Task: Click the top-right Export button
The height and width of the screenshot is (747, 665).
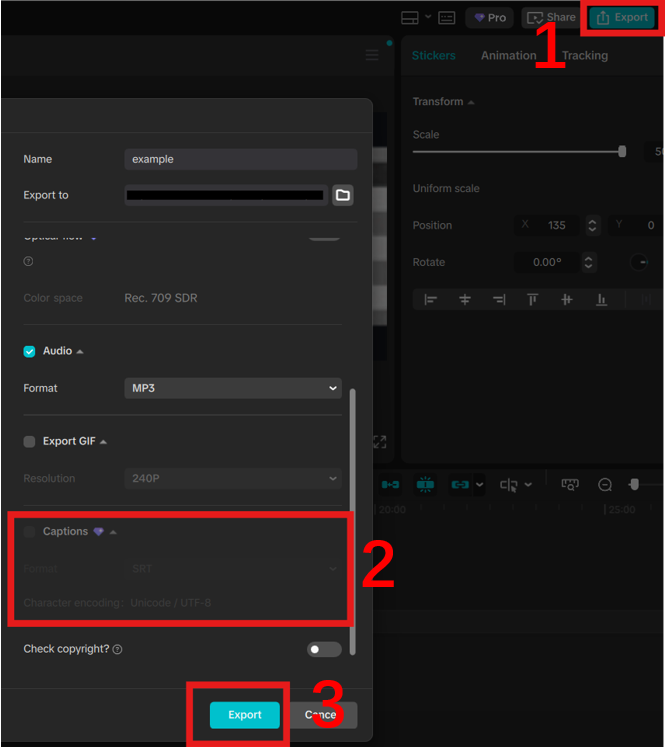Action: coord(622,18)
